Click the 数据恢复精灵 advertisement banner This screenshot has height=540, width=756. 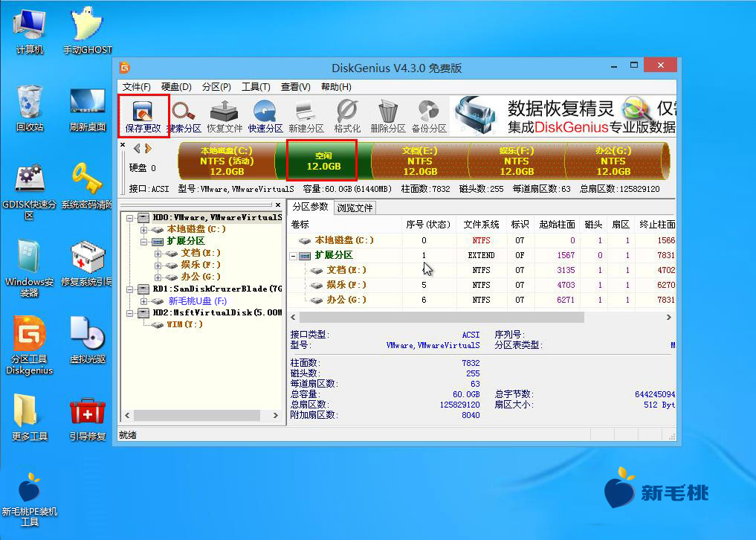pos(565,115)
